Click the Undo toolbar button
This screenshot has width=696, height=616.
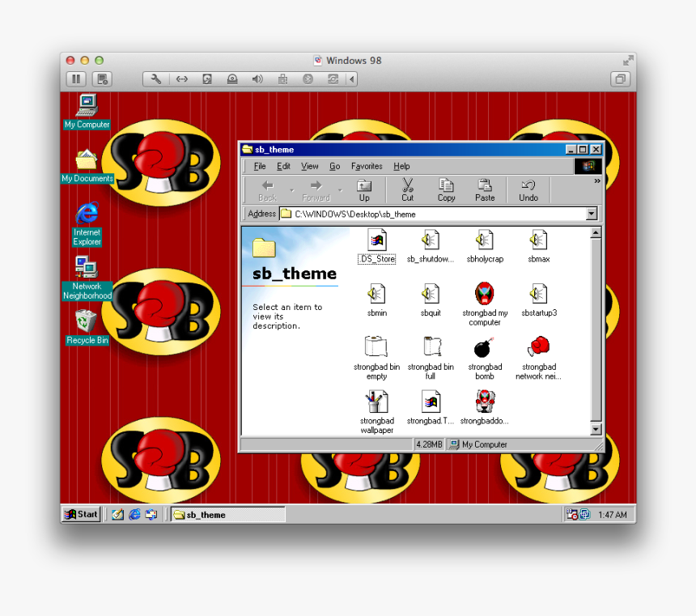click(528, 190)
